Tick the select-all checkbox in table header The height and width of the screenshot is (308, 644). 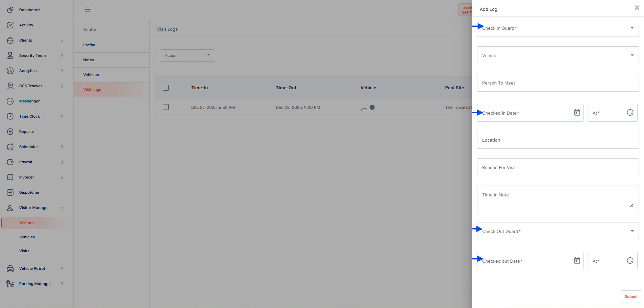(x=166, y=88)
